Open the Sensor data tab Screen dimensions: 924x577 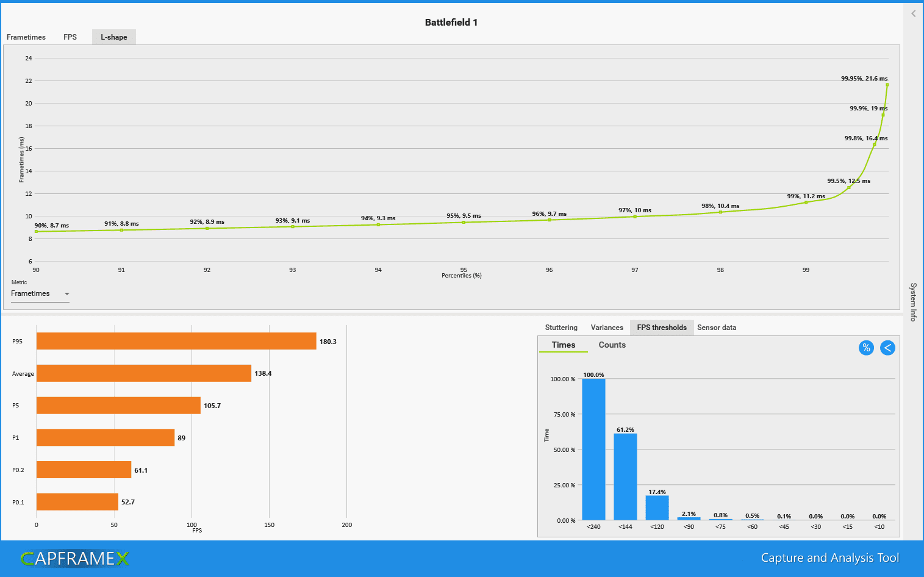click(x=717, y=328)
